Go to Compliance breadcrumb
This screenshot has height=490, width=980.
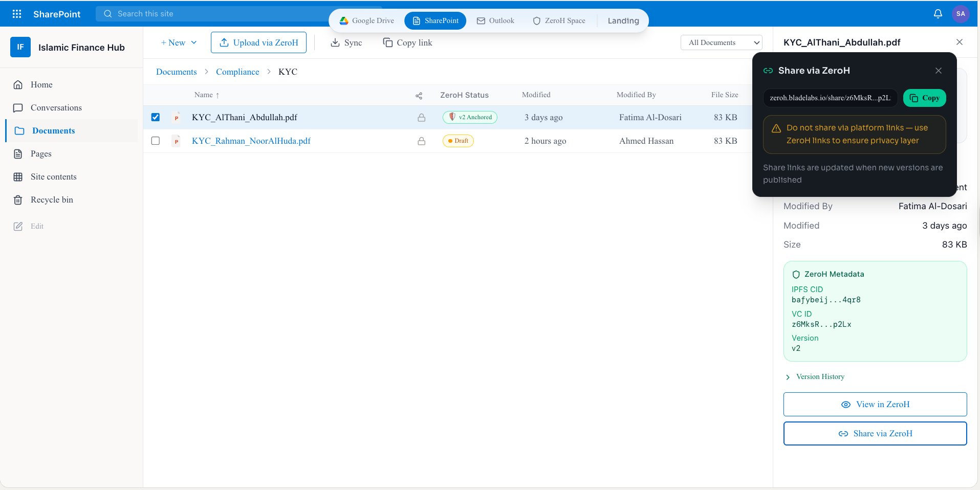pyautogui.click(x=237, y=72)
